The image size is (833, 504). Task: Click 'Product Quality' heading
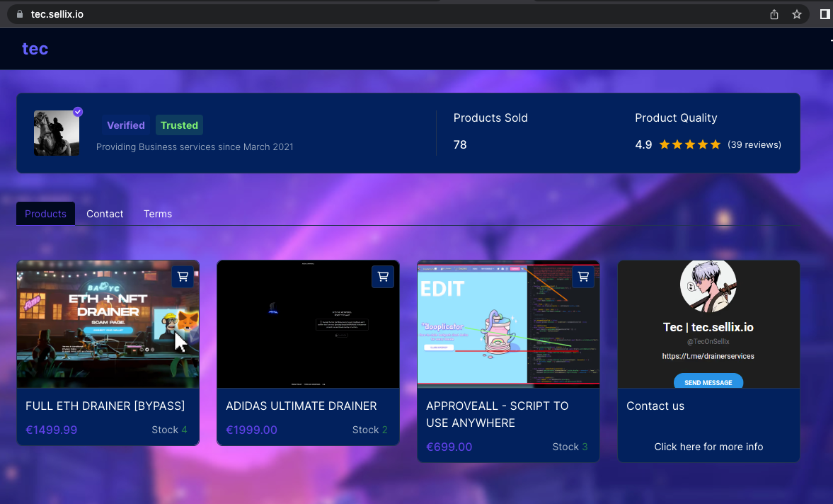point(676,118)
